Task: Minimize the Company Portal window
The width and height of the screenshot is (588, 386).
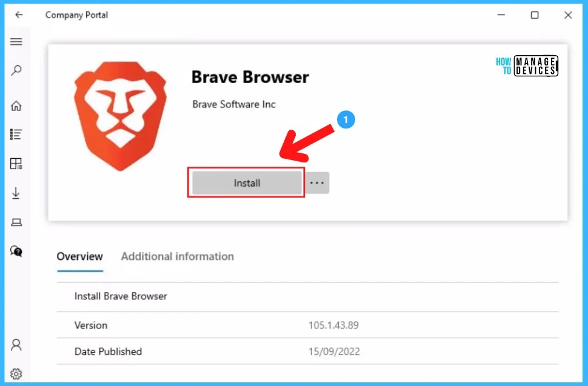Action: [501, 15]
